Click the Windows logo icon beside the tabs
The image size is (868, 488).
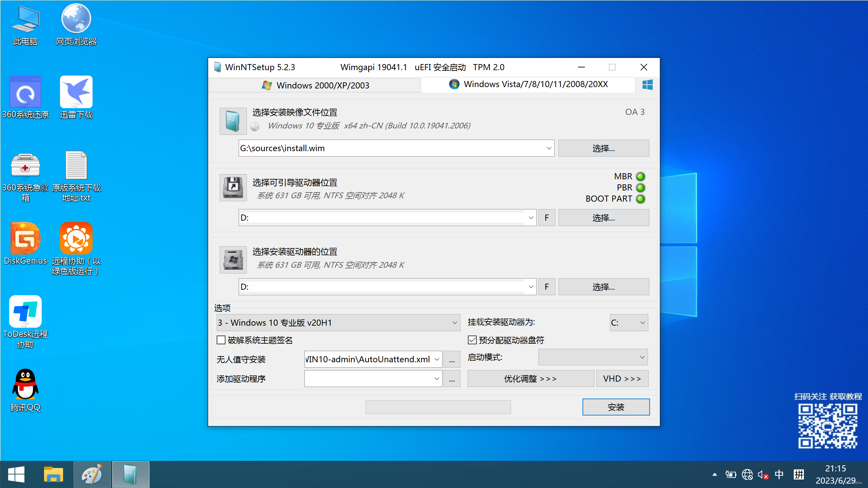click(648, 85)
